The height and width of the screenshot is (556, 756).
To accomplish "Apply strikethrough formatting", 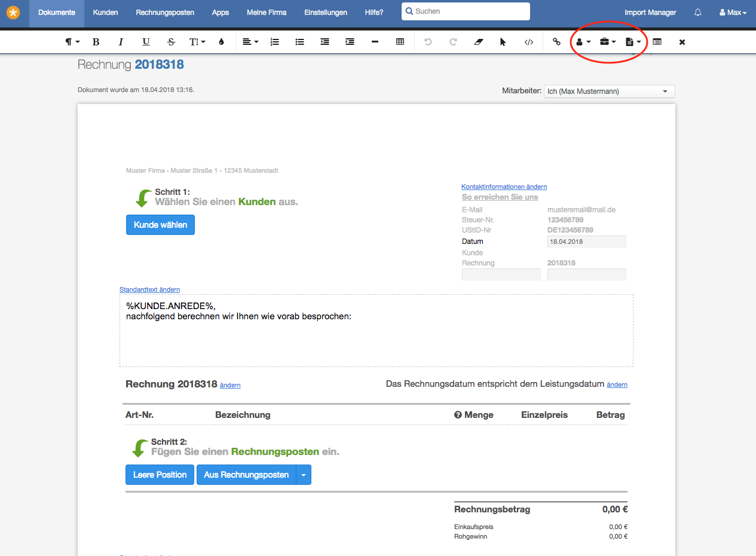I will coord(172,42).
